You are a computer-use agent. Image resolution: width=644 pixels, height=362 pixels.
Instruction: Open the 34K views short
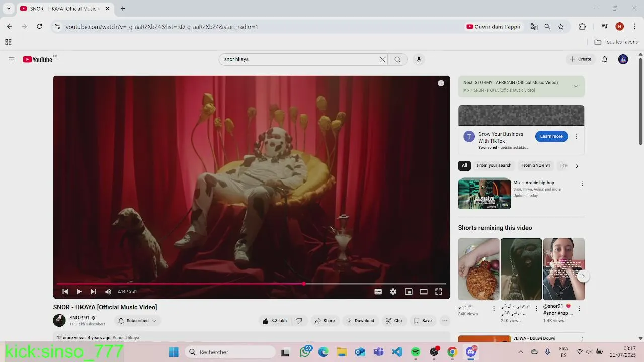coord(478,269)
